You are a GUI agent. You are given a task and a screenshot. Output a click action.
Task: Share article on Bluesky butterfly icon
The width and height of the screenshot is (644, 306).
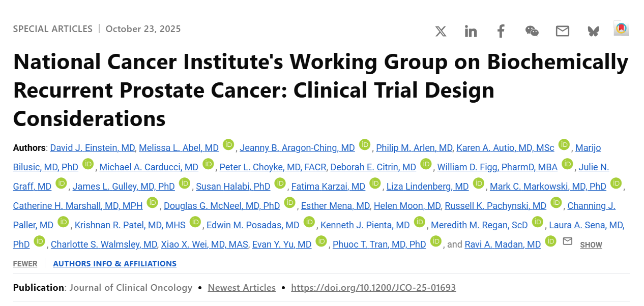593,32
